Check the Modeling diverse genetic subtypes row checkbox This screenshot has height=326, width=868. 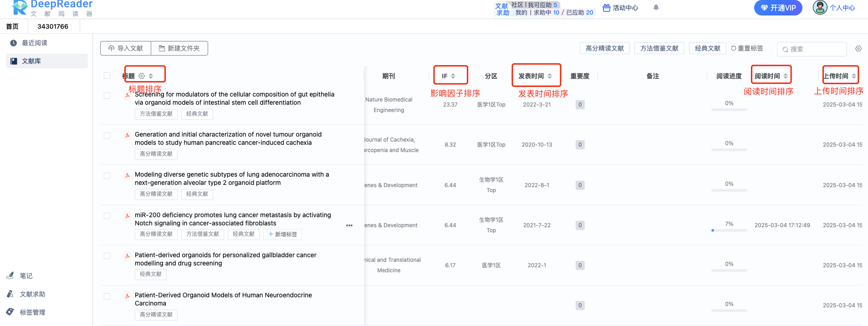tap(107, 176)
